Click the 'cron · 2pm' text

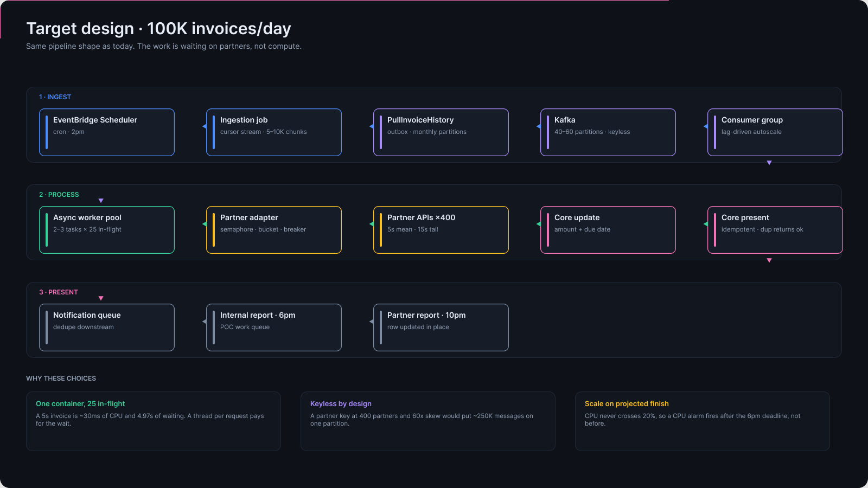coord(69,132)
